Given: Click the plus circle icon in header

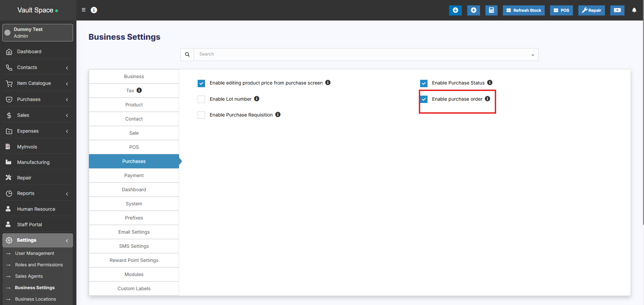Looking at the screenshot, I should click(x=473, y=10).
